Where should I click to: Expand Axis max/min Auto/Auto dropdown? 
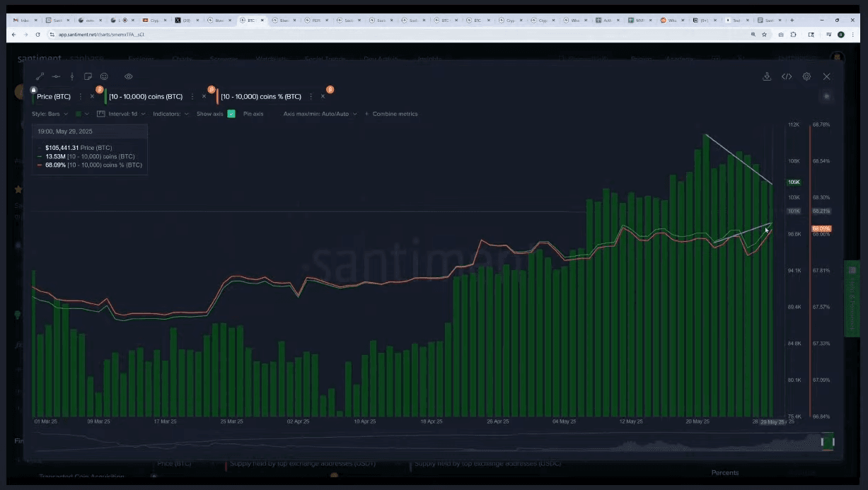pos(320,114)
